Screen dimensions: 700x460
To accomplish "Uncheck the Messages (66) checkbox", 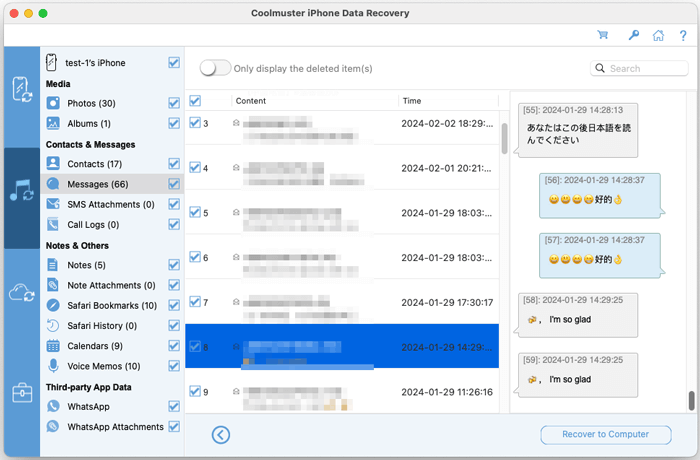I will (174, 184).
